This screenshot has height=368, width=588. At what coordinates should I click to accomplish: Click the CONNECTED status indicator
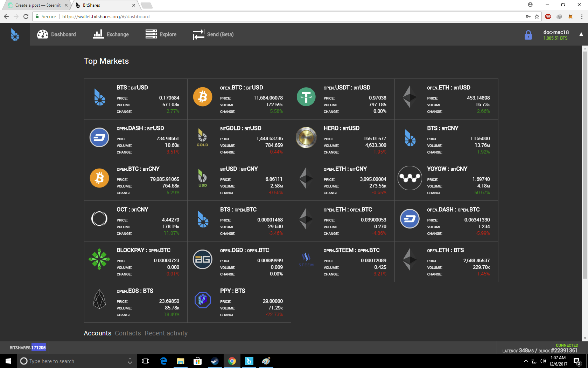coord(567,345)
